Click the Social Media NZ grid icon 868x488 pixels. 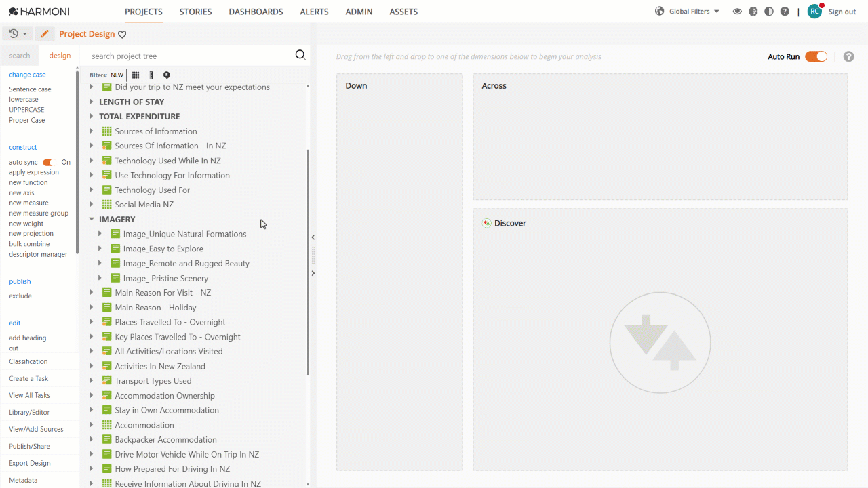pyautogui.click(x=106, y=205)
